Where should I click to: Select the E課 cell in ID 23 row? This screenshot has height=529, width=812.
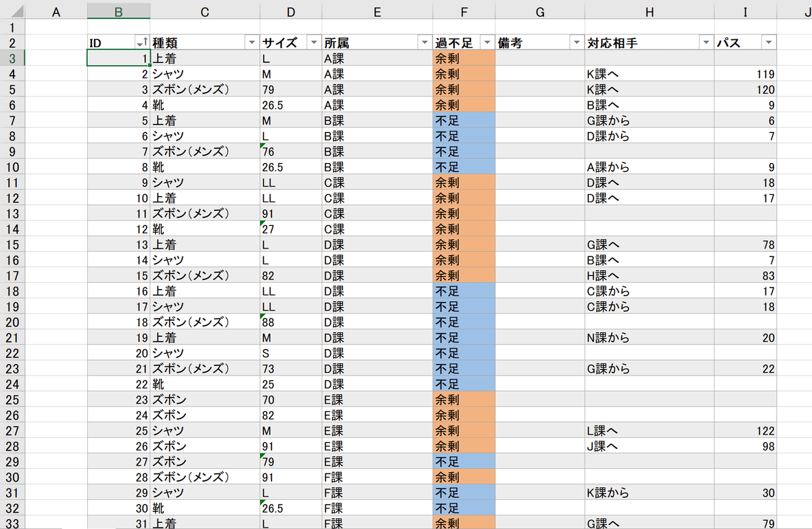(378, 400)
